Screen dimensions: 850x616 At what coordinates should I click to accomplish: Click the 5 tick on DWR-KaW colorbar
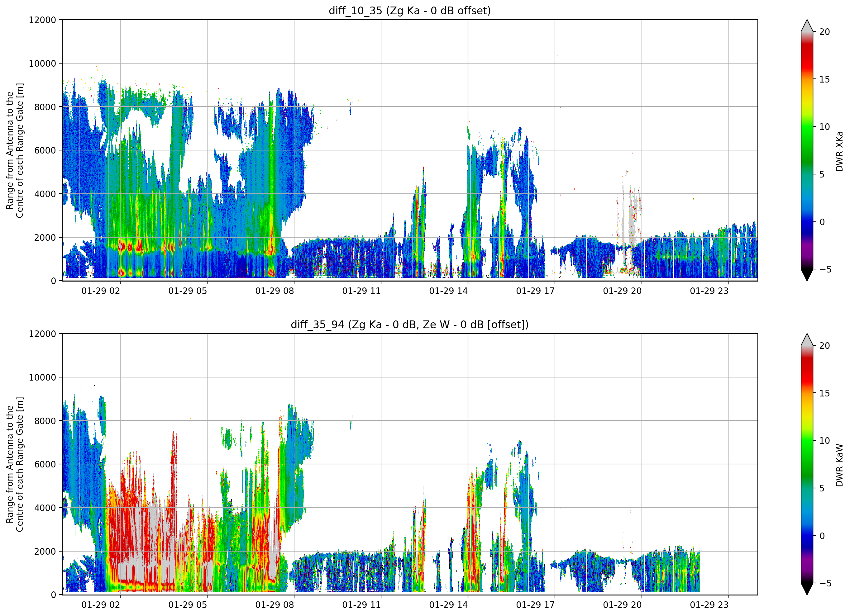click(x=822, y=489)
